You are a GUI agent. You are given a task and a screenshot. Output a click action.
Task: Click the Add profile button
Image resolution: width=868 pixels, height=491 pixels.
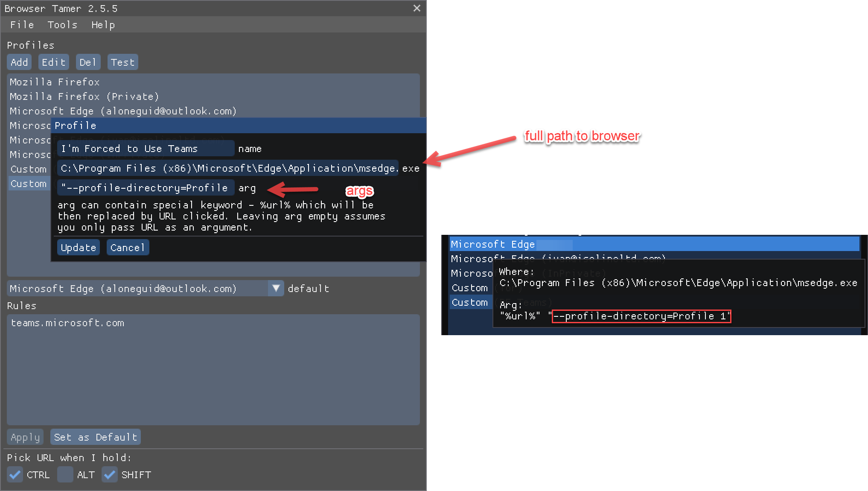point(19,62)
